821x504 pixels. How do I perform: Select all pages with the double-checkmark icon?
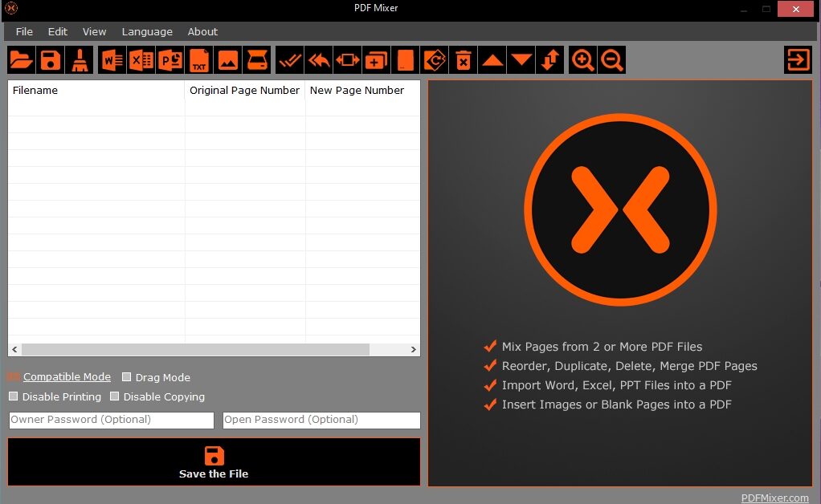pos(289,59)
